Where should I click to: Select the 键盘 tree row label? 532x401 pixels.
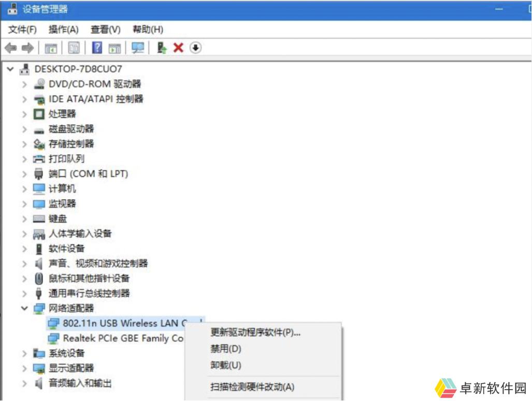[57, 219]
